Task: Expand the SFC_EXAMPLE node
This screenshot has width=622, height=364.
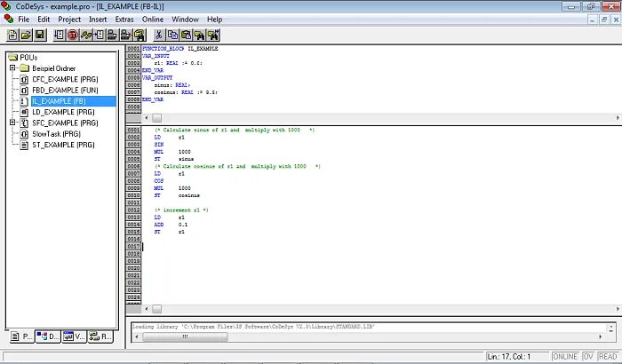Action: click(12, 123)
